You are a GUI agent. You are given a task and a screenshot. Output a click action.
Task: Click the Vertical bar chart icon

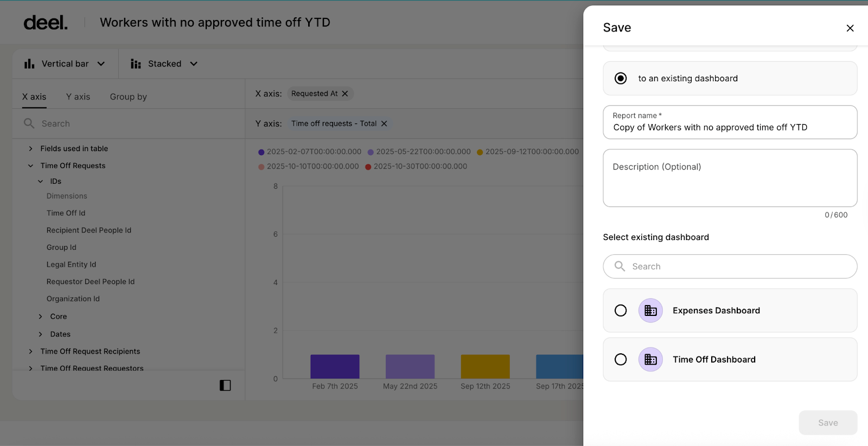(29, 64)
